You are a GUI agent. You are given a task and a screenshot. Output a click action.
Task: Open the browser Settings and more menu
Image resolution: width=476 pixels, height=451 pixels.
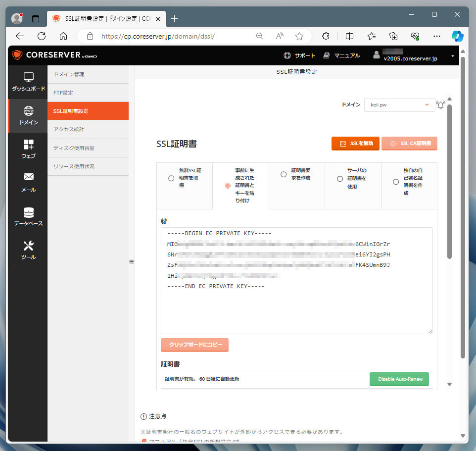click(437, 36)
